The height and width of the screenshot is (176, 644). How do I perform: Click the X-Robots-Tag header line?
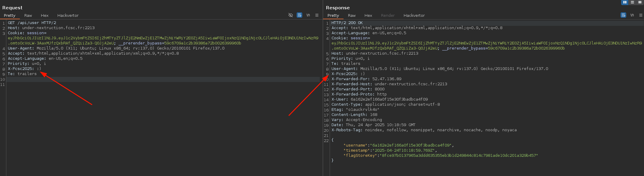(x=424, y=130)
